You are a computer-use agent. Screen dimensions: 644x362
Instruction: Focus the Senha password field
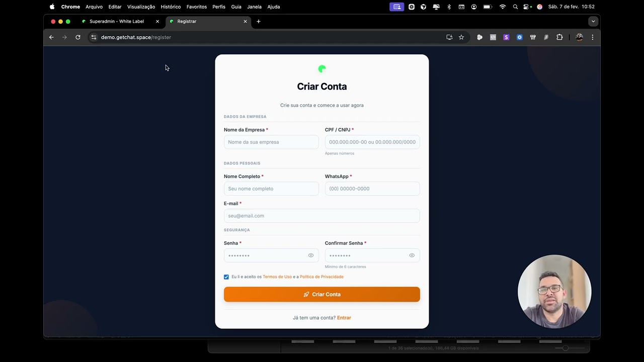click(271, 255)
